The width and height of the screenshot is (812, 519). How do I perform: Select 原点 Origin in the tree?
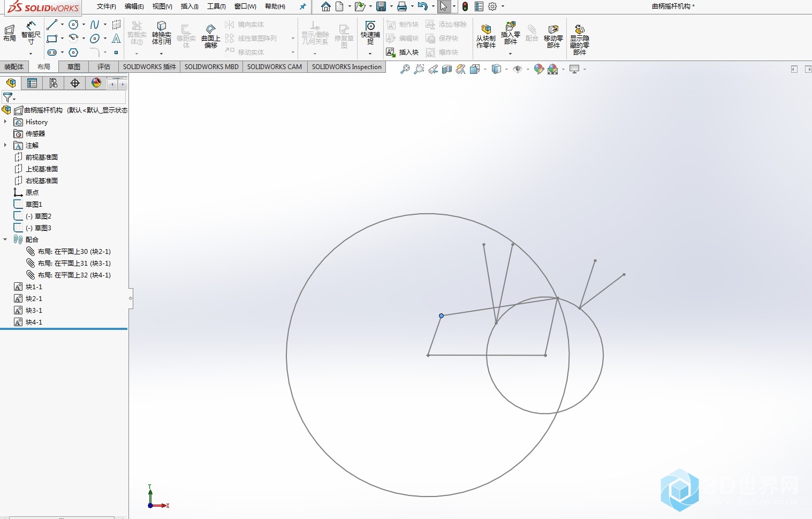(32, 192)
